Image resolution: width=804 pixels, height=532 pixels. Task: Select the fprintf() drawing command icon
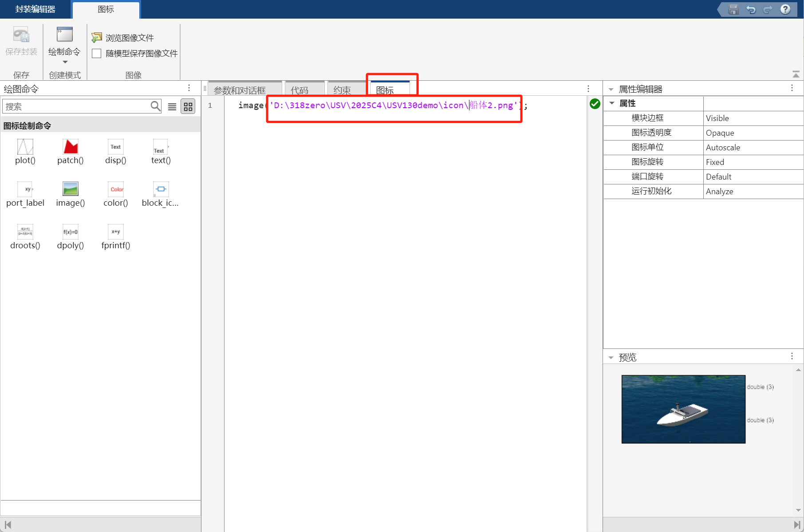(x=115, y=231)
